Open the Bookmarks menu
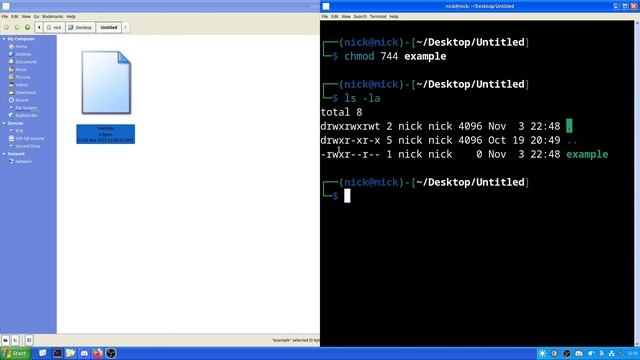The height and width of the screenshot is (360, 640). click(53, 17)
